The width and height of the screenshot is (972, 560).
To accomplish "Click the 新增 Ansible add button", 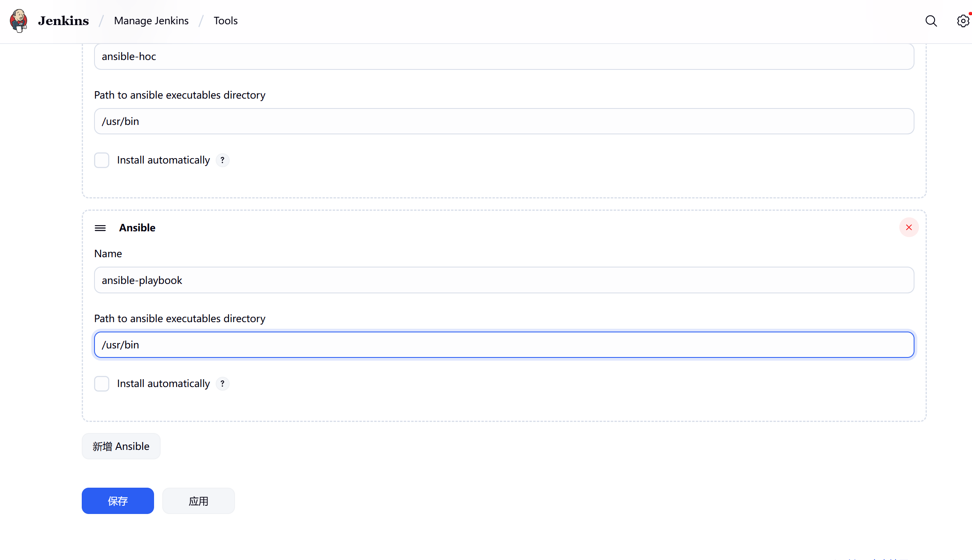I will click(x=121, y=446).
